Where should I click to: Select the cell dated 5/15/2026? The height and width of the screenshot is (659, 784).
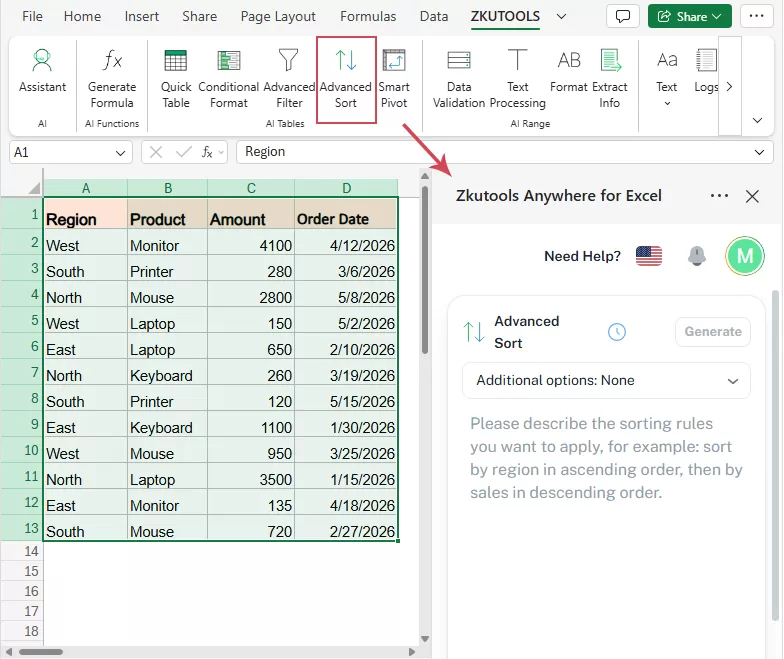point(346,398)
